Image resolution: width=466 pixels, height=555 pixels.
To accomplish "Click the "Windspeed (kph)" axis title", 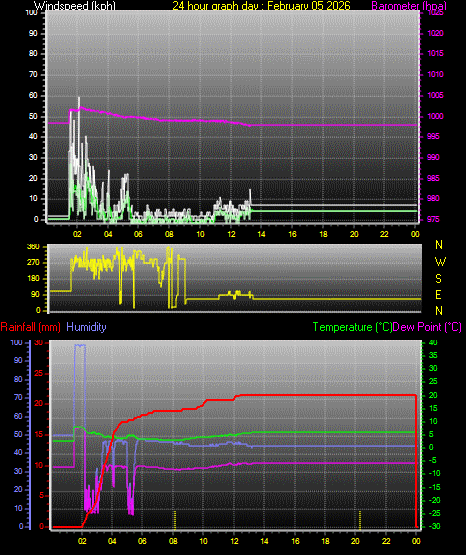I will pos(75,6).
